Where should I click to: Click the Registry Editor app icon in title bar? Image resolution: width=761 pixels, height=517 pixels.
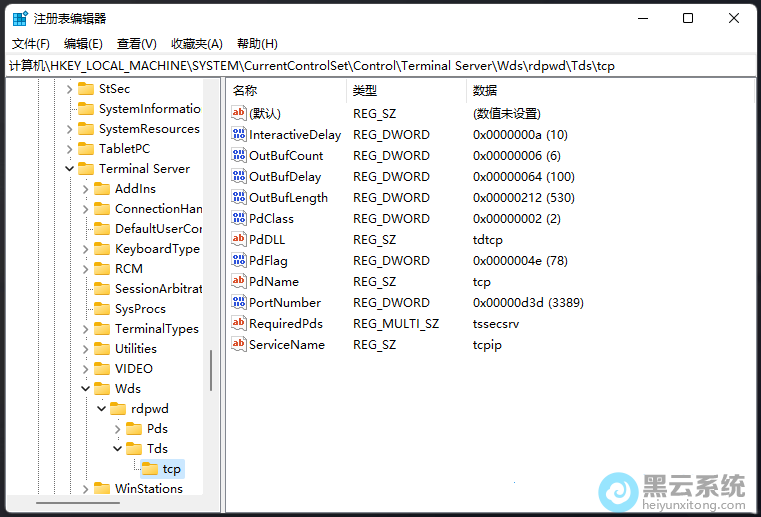click(20, 18)
